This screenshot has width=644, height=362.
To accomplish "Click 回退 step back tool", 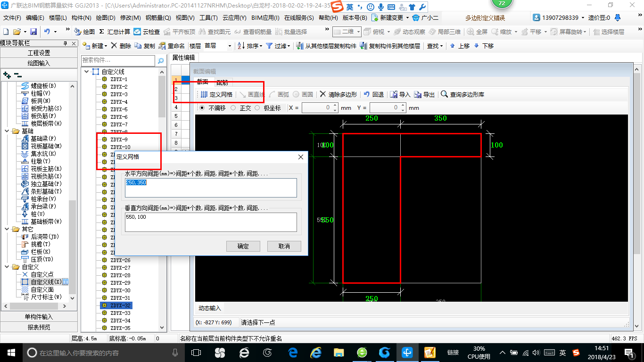I will (x=373, y=94).
